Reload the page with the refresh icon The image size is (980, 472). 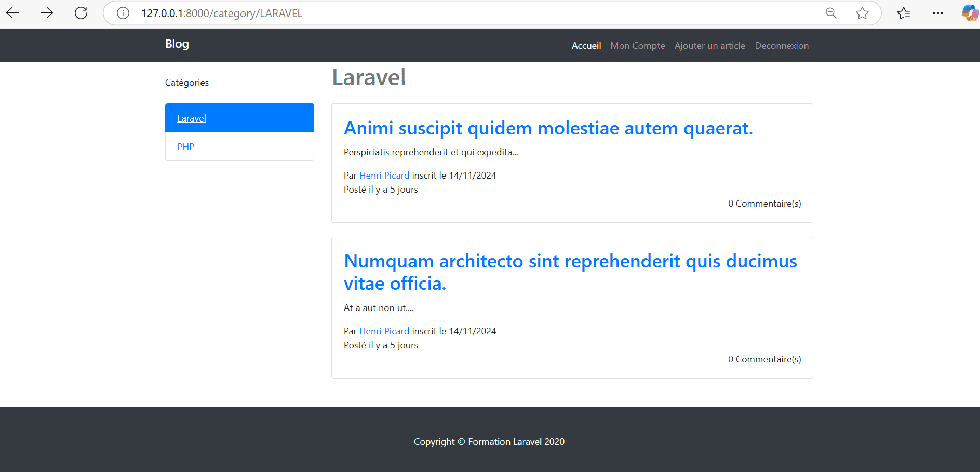[81, 13]
